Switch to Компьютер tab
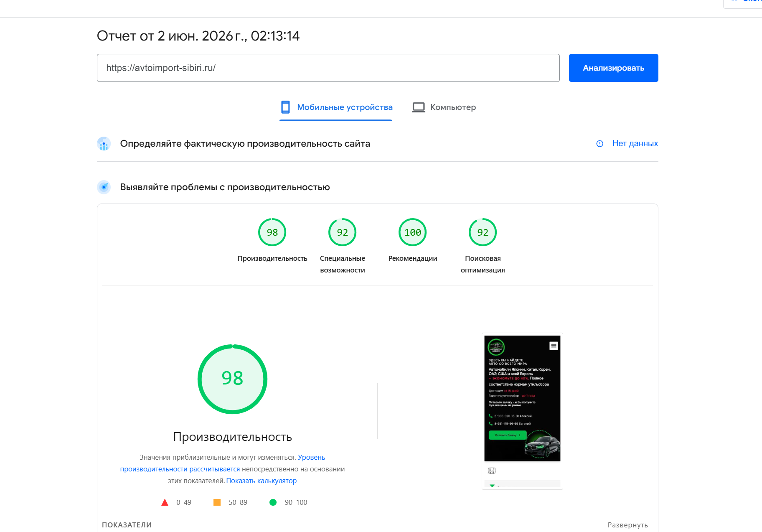Screen dimensions: 762x532 point(444,107)
